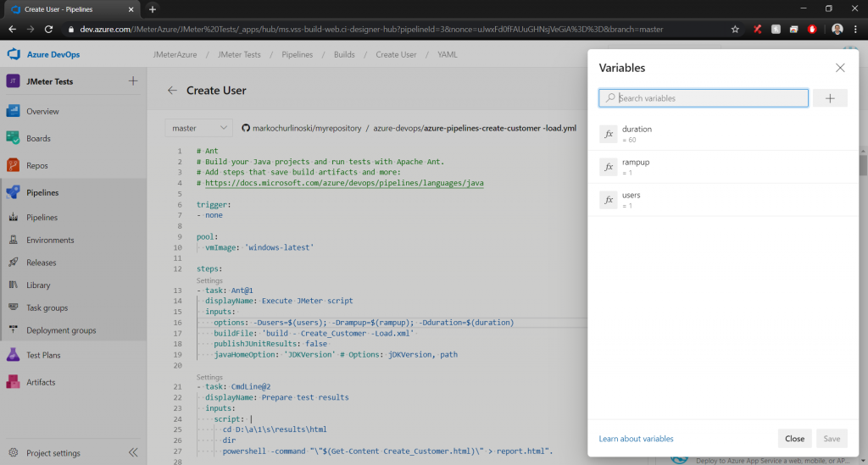Open Learn about variables link

pyautogui.click(x=636, y=439)
